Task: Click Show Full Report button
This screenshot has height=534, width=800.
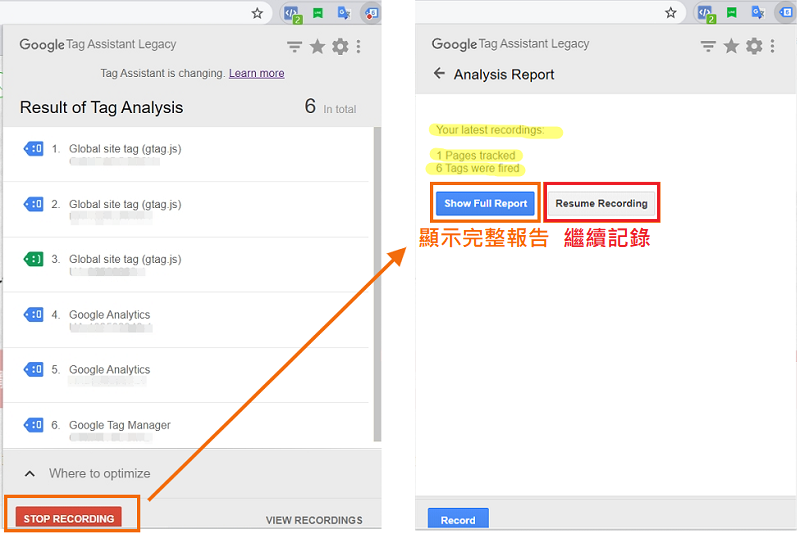Action: 485,204
